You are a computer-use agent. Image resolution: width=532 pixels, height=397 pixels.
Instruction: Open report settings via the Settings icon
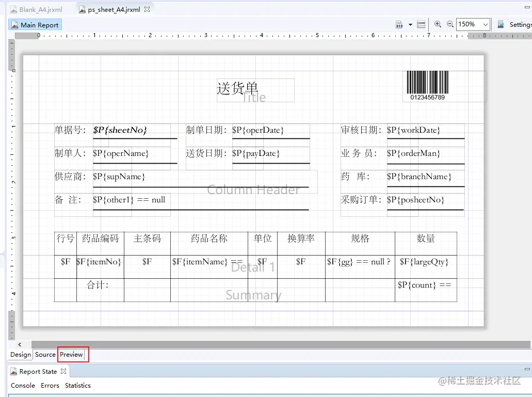point(501,24)
